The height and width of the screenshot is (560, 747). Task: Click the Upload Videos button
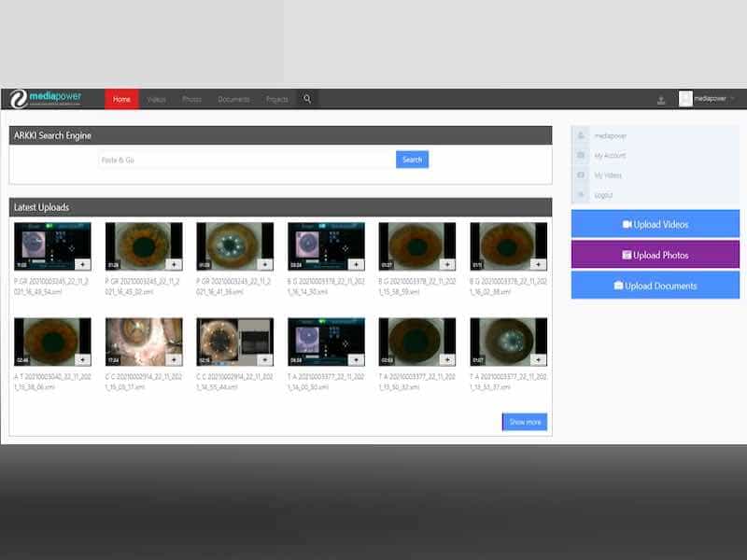655,224
